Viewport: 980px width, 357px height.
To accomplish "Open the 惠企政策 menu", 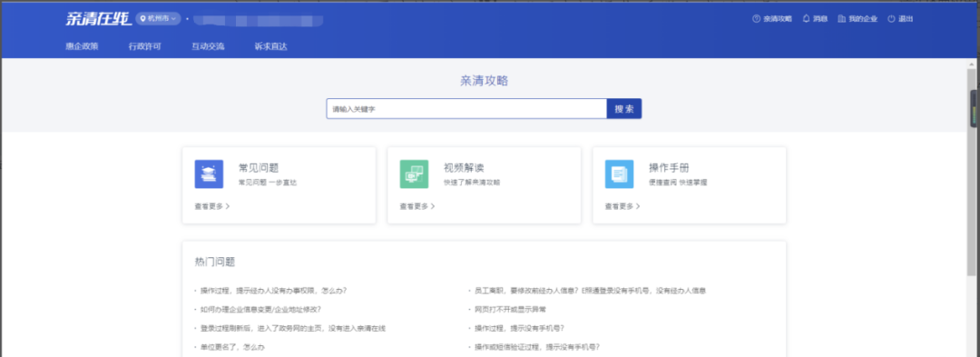I will (x=82, y=46).
